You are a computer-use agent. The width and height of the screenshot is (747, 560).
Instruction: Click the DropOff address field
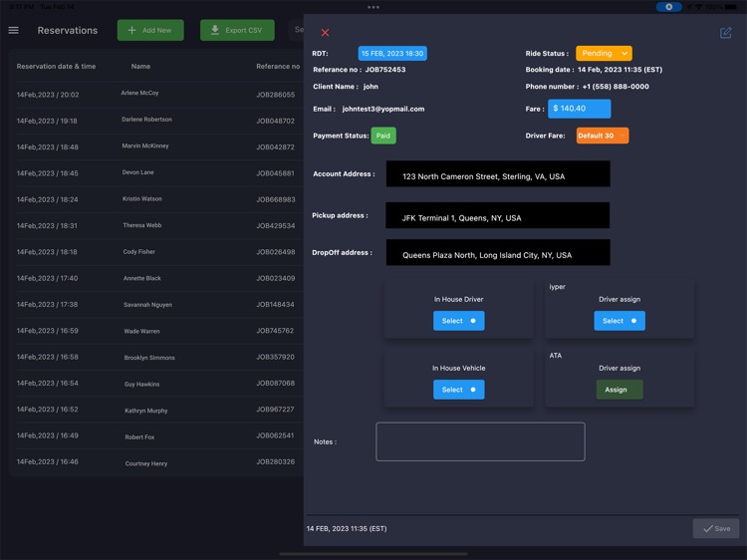pos(498,252)
